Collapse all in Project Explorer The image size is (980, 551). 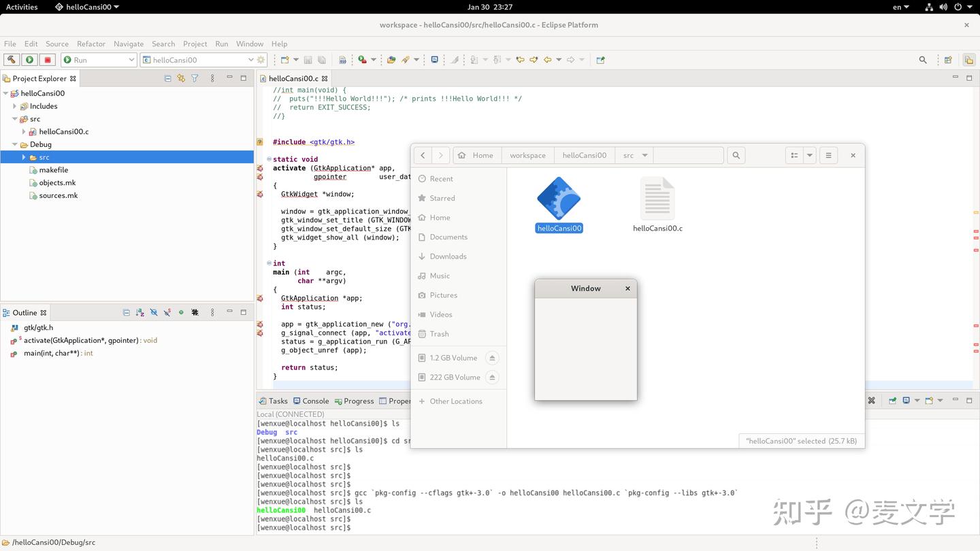[x=167, y=78]
